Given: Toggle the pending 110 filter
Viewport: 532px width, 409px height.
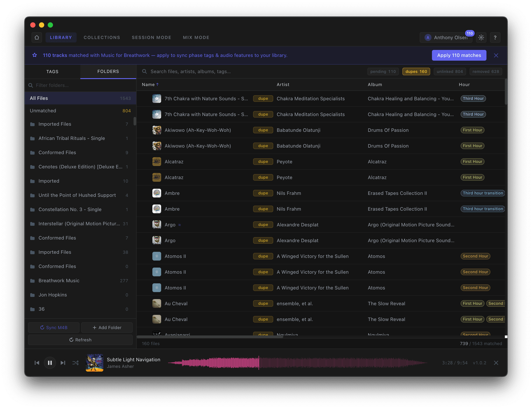Looking at the screenshot, I should pos(383,71).
